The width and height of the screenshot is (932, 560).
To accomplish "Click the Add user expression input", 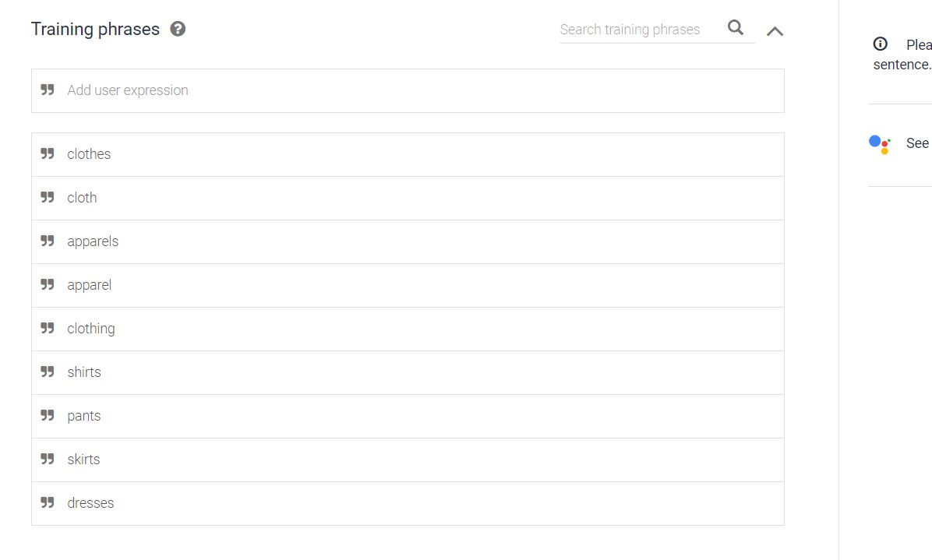I will [x=408, y=91].
